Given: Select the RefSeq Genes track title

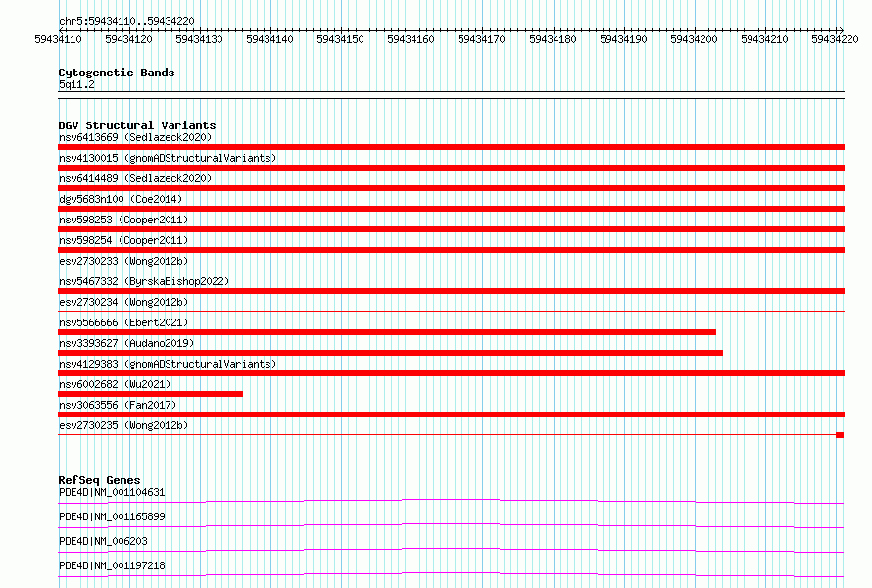Looking at the screenshot, I should pyautogui.click(x=100, y=480).
